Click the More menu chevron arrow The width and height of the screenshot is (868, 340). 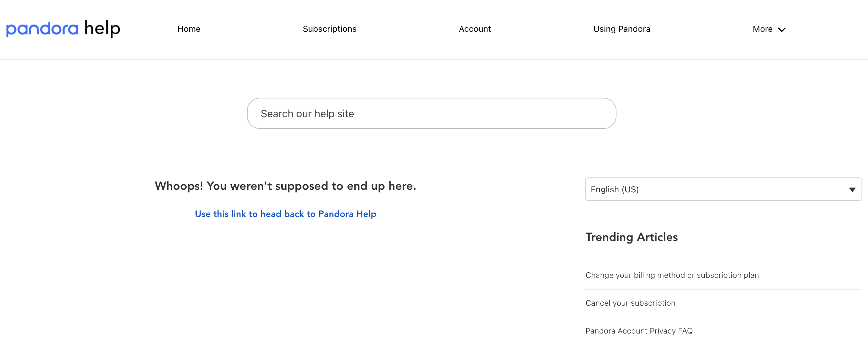point(782,30)
